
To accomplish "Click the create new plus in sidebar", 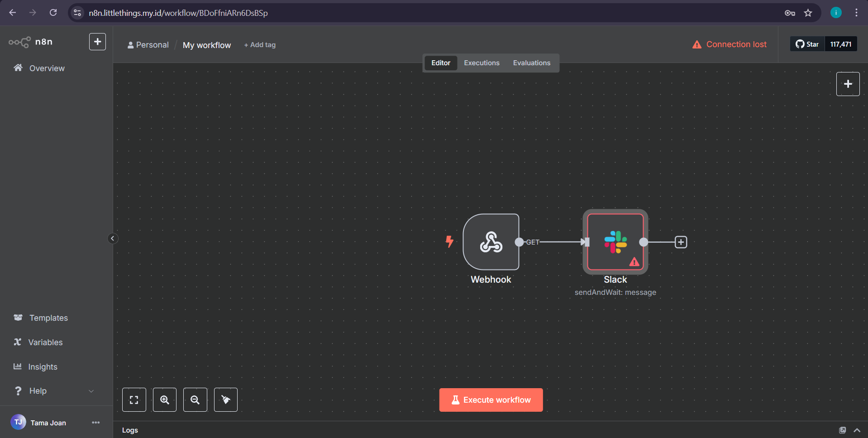I will (x=97, y=42).
